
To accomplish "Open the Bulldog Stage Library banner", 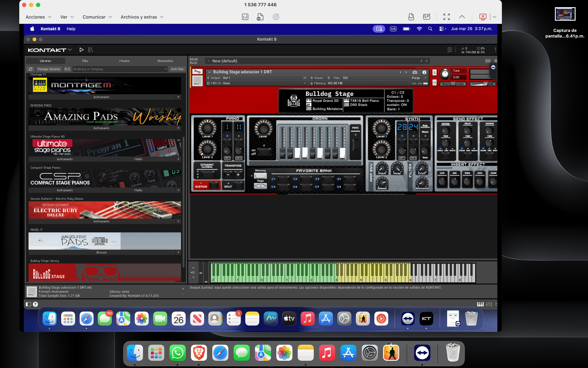I will click(105, 272).
